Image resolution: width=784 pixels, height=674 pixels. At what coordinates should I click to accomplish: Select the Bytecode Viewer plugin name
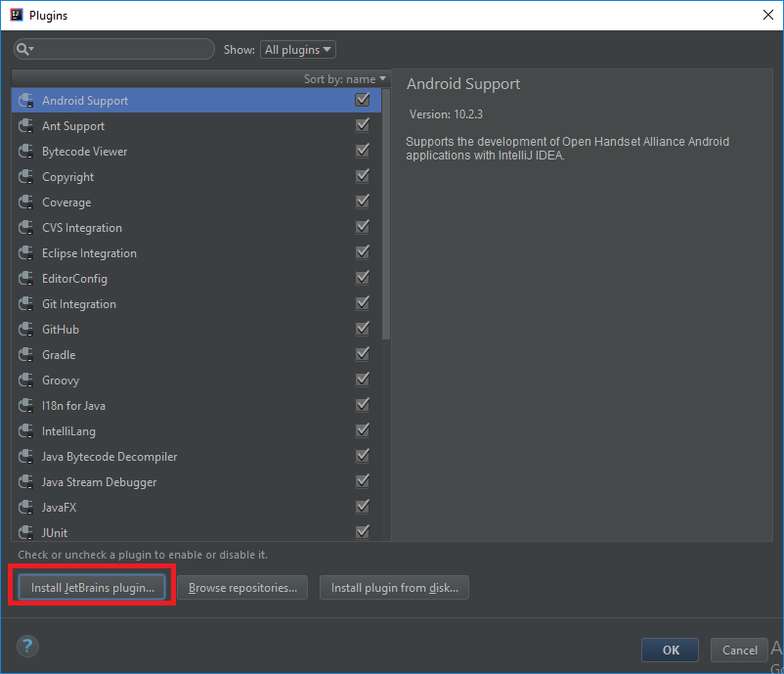(x=84, y=152)
